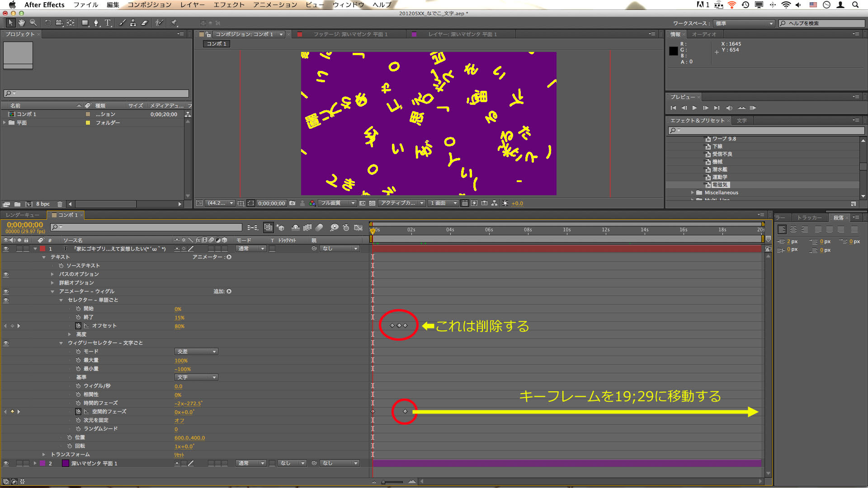The height and width of the screenshot is (488, 868).
Task: Click Play in Preview panel
Action: coord(695,108)
